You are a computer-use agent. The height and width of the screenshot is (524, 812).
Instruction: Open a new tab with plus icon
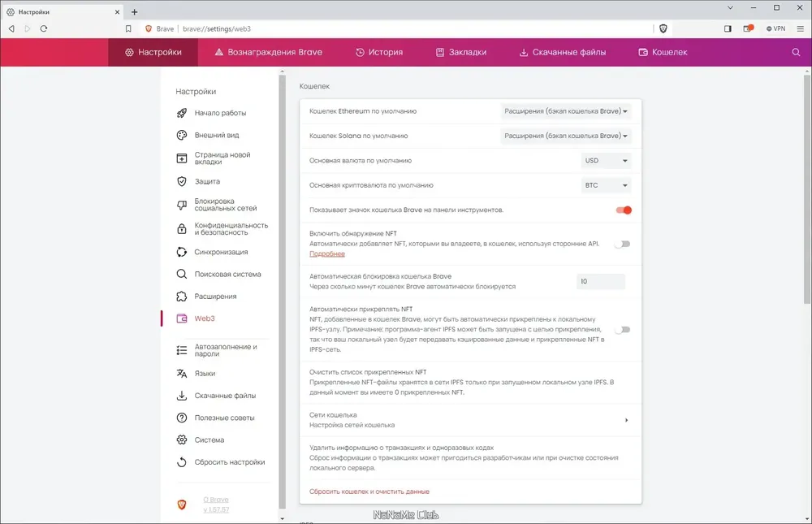click(x=135, y=11)
